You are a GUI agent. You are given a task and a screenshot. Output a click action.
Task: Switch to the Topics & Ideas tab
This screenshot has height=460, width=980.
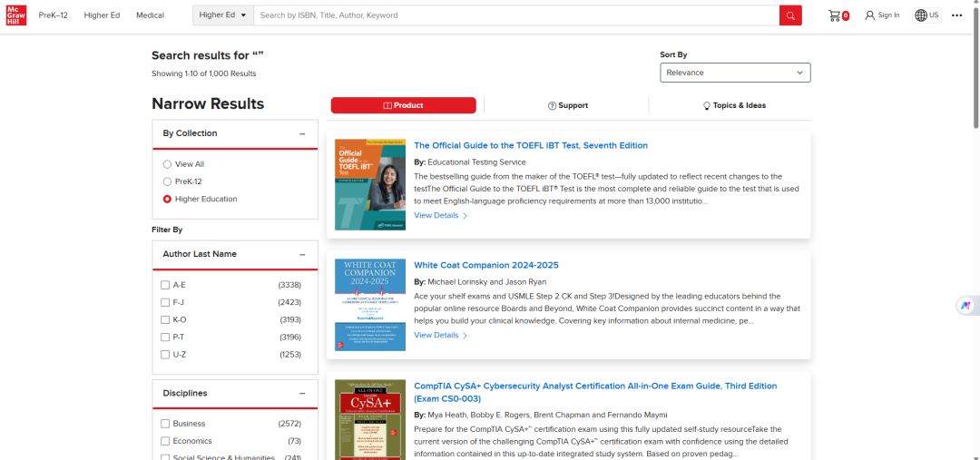[x=734, y=105]
